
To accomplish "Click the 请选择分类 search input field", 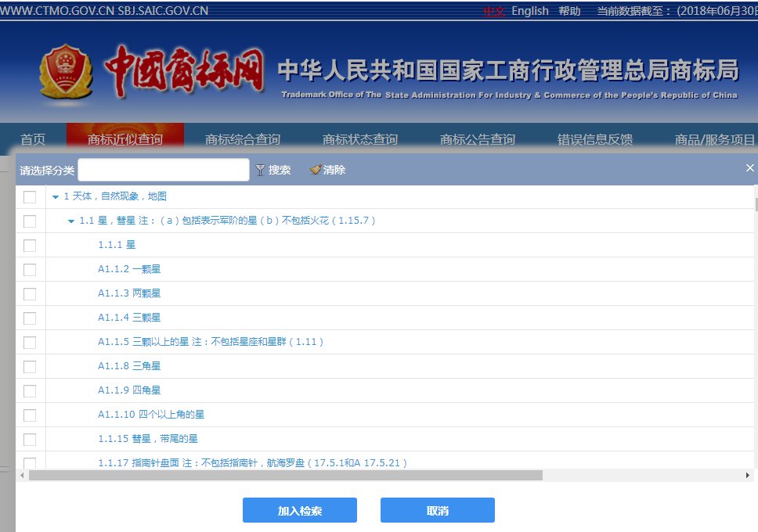I will (x=163, y=169).
